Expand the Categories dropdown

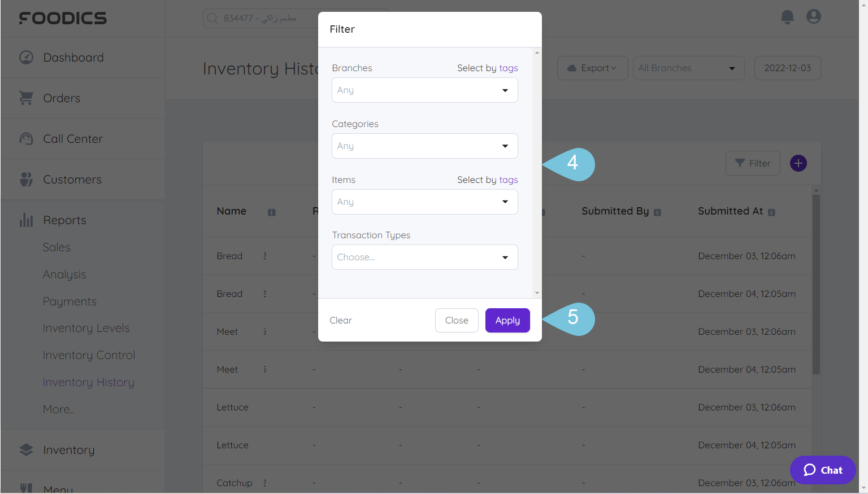(424, 146)
